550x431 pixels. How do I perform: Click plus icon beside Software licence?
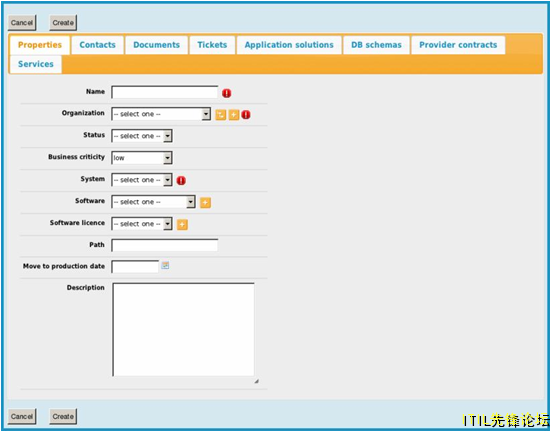[182, 224]
